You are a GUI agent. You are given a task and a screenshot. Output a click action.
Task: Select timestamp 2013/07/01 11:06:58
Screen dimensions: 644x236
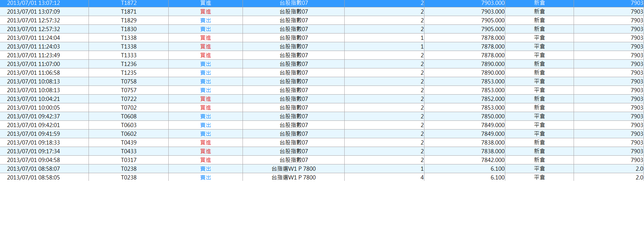coord(33,73)
